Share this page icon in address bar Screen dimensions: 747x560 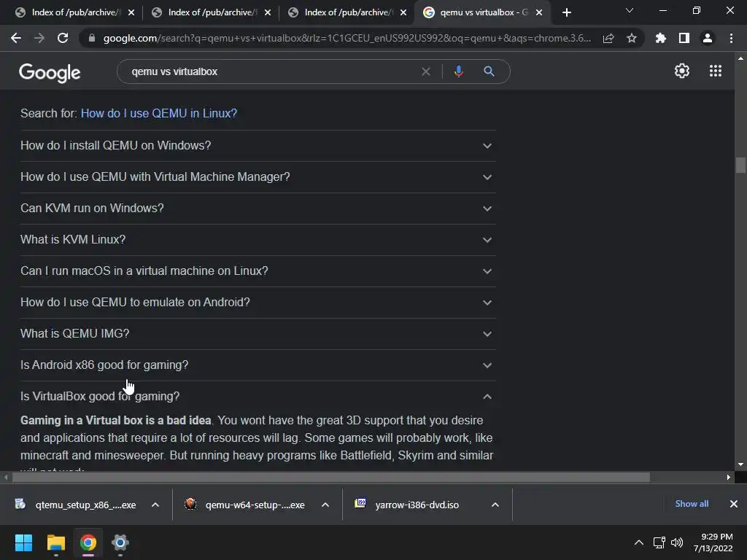point(608,38)
